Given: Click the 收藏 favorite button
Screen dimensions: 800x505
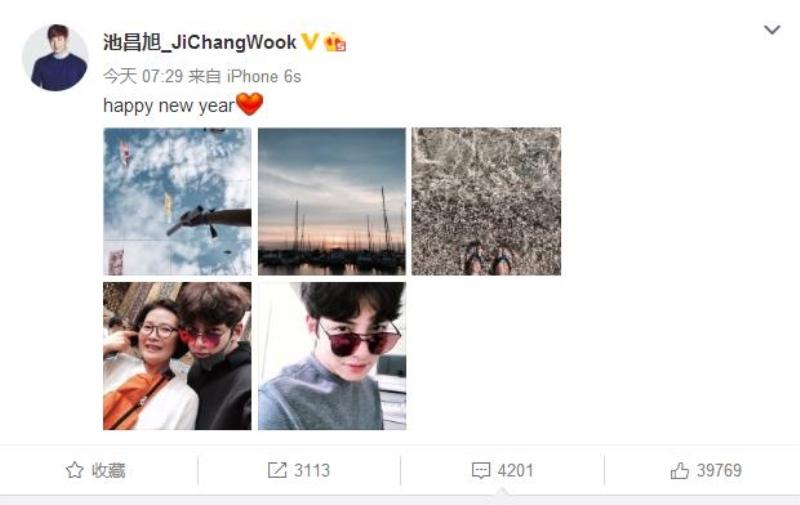Looking at the screenshot, I should pyautogui.click(x=95, y=470).
